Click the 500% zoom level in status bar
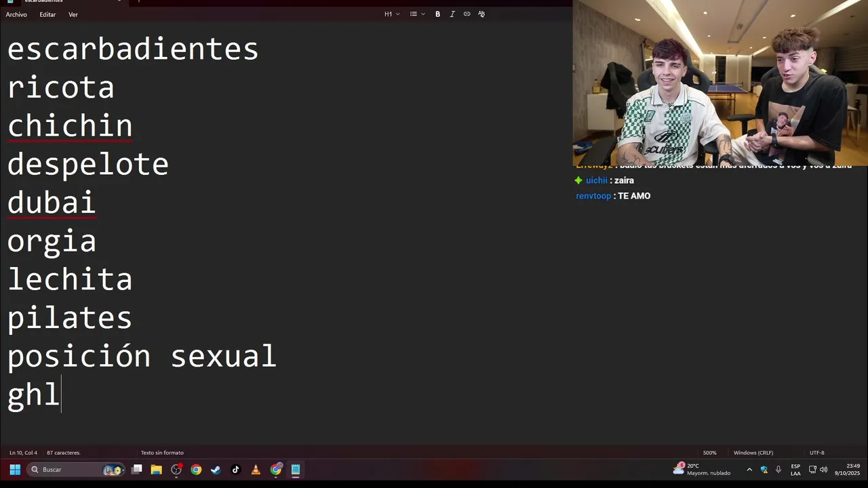 [x=709, y=453]
